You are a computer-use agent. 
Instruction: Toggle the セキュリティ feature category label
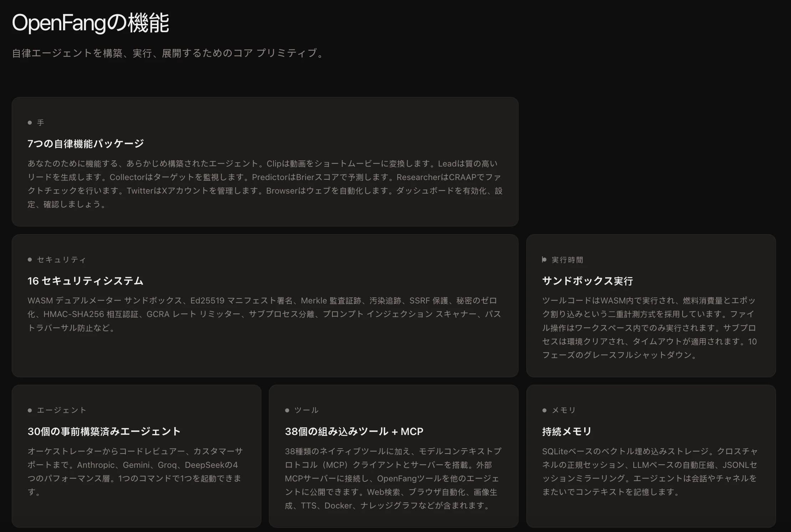pos(61,260)
